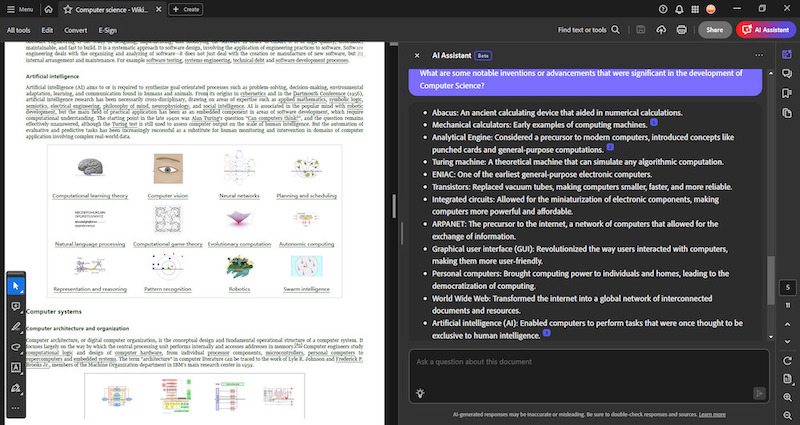The width and height of the screenshot is (800, 425).
Task: Toggle the AI Assistant panel button
Action: (x=763, y=30)
